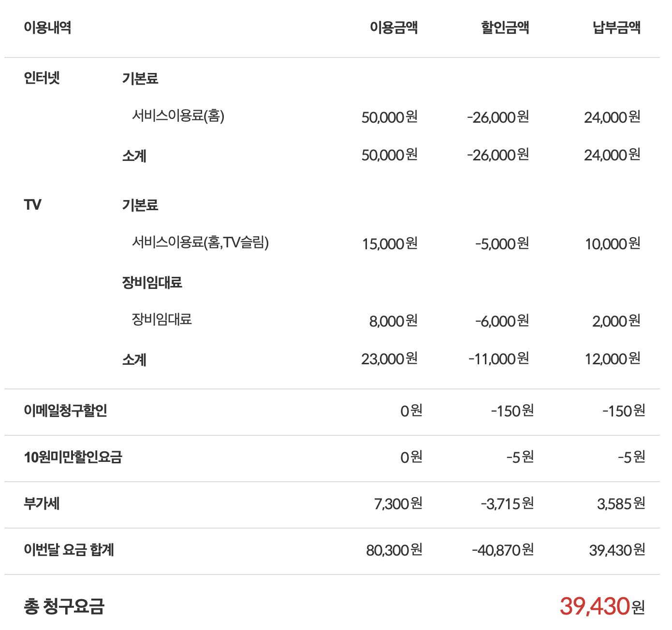The width and height of the screenshot is (672, 630).
Task: Select the 할인금액 column header
Action: (505, 28)
